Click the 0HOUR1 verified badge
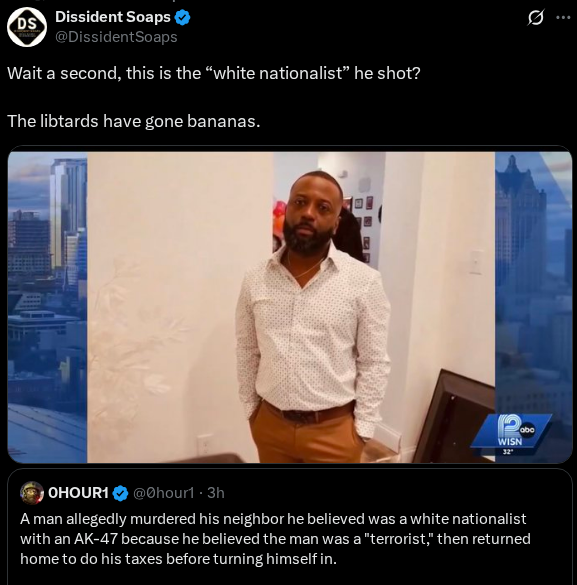The width and height of the screenshot is (577, 585). (x=120, y=493)
